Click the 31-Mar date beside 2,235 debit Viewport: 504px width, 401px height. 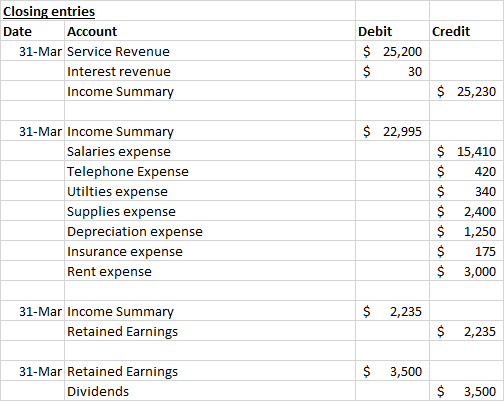tap(33, 311)
